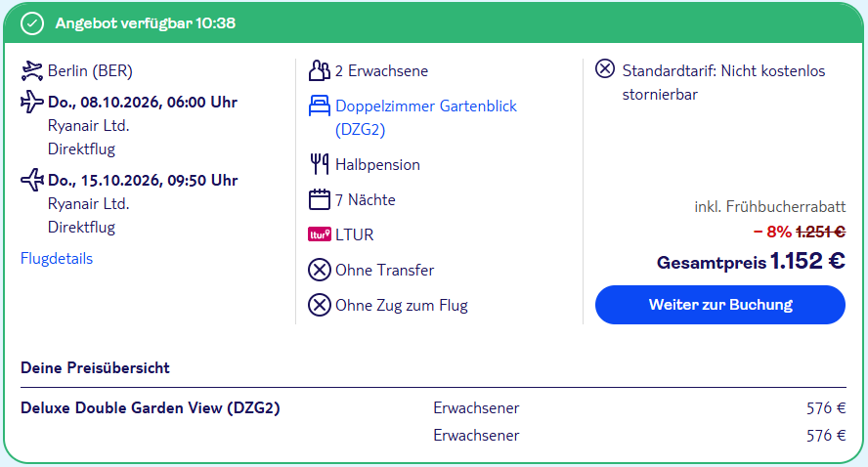
Task: Click the Ohne Transfer cross icon
Action: [x=320, y=270]
